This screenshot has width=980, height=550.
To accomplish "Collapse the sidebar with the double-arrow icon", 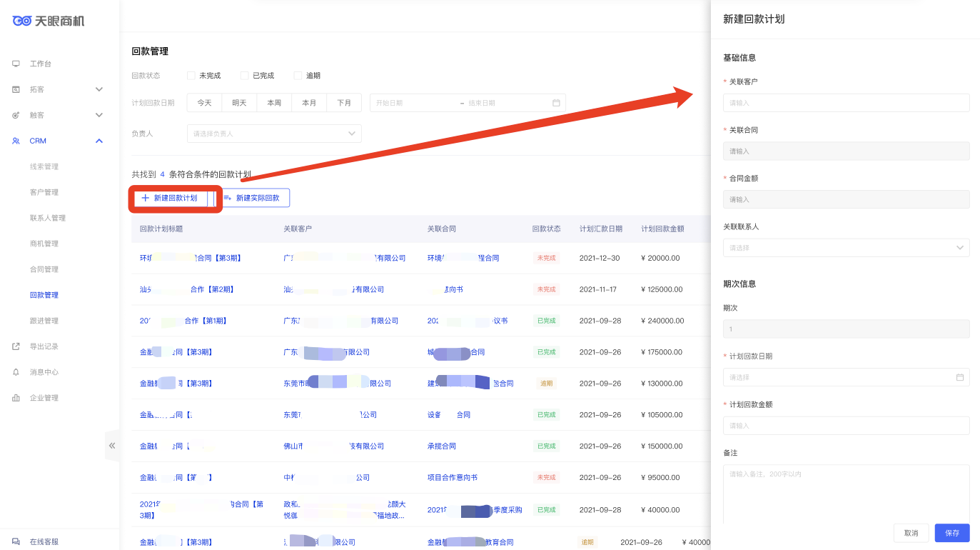I will [x=112, y=446].
